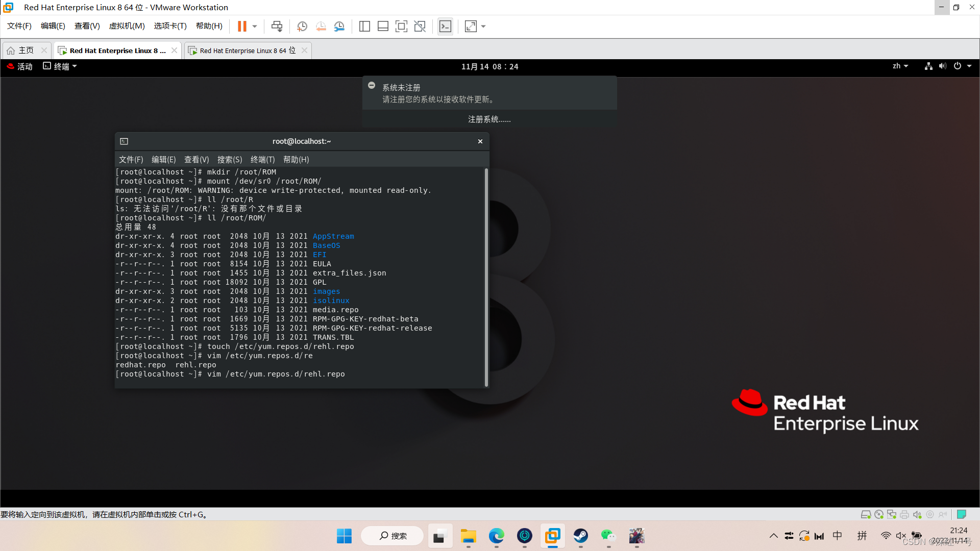The height and width of the screenshot is (551, 980).
Task: Click the network adapter device status icon
Action: pos(892,514)
